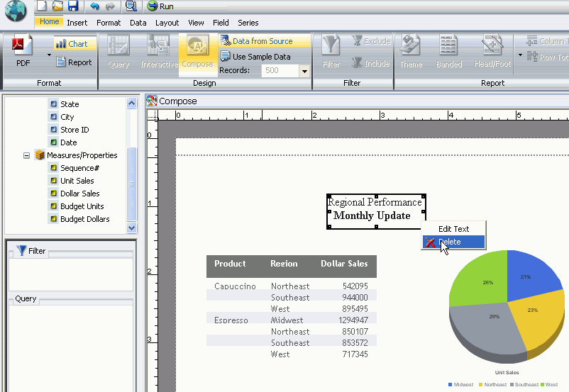The width and height of the screenshot is (569, 392).
Task: Click the Head/Foot ribbon button
Action: tap(492, 52)
